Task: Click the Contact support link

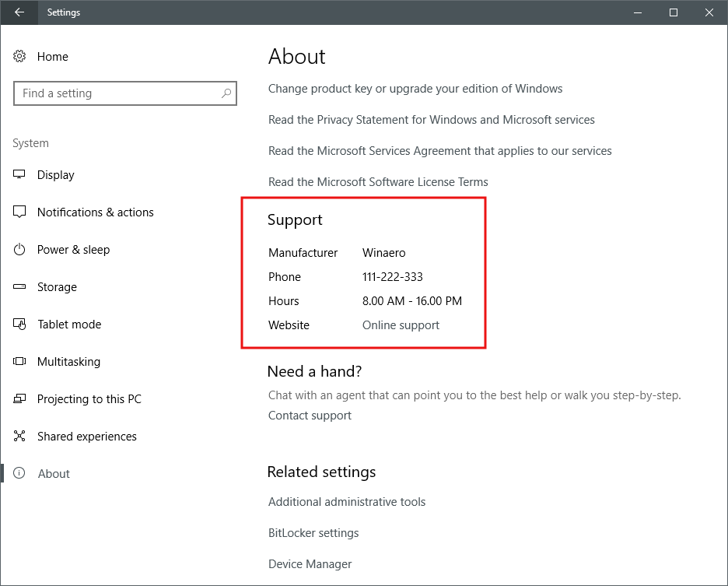Action: 310,416
